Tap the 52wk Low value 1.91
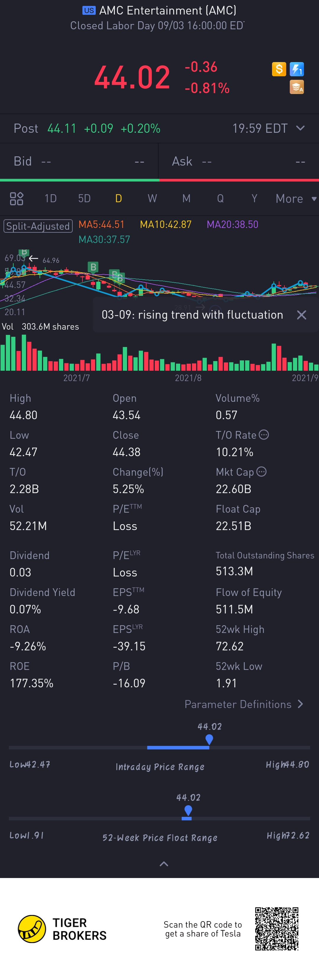The width and height of the screenshot is (319, 980). (226, 683)
